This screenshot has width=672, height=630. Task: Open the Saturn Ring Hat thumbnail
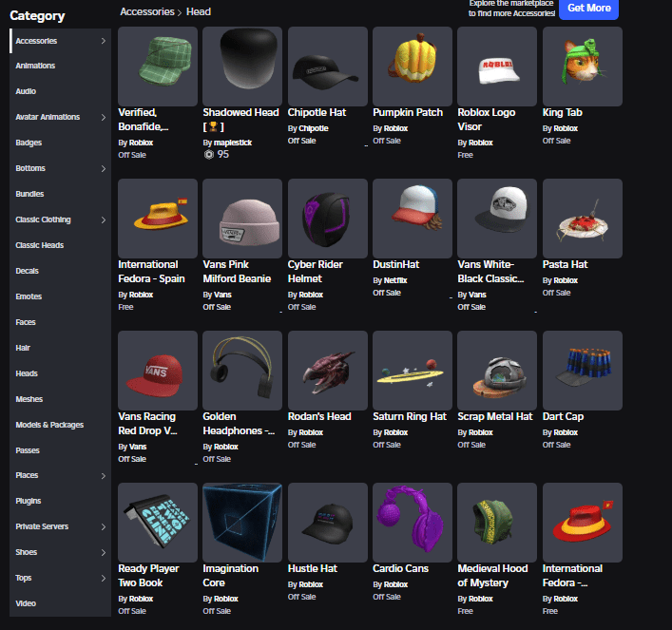413,370
